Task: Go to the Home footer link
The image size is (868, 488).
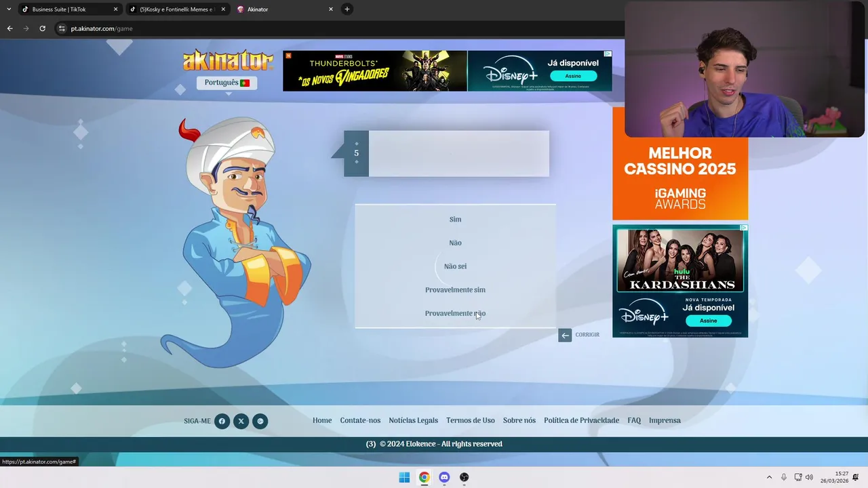Action: (322, 421)
